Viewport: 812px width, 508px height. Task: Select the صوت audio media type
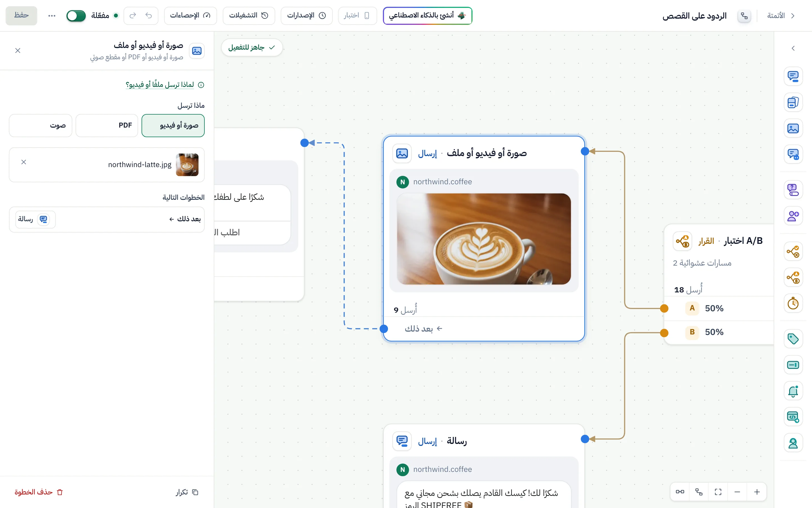click(41, 125)
